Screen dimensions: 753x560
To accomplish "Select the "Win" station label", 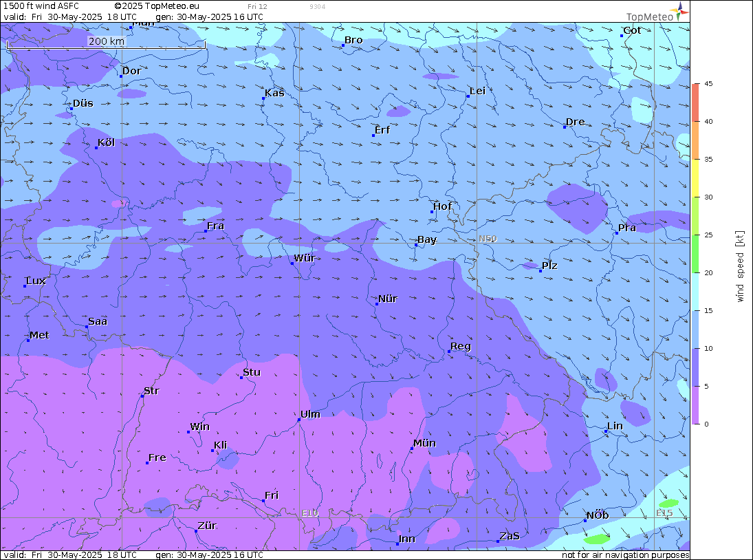I will click(x=200, y=427).
